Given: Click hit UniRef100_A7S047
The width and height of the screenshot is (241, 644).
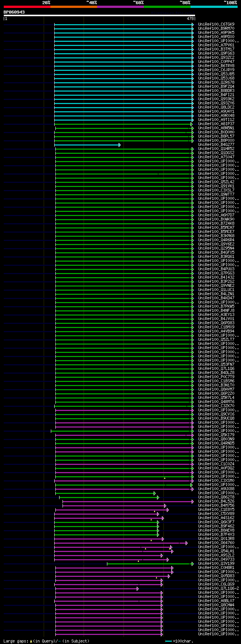Looking at the screenshot, I should pyautogui.click(x=216, y=157).
